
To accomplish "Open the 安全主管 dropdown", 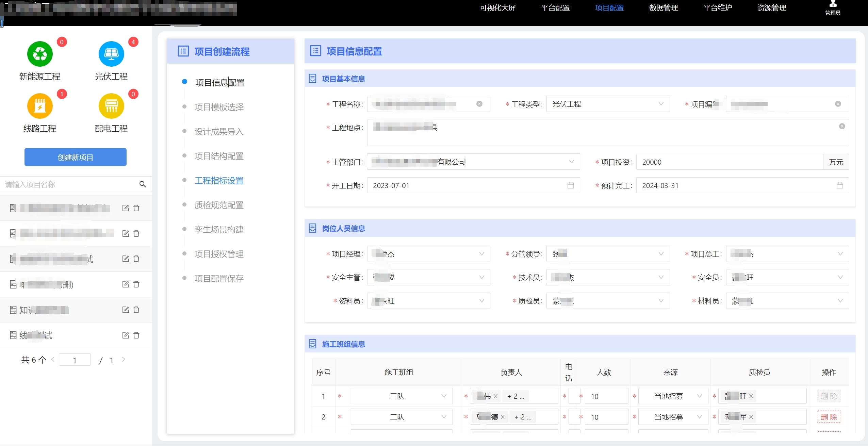I will point(428,277).
